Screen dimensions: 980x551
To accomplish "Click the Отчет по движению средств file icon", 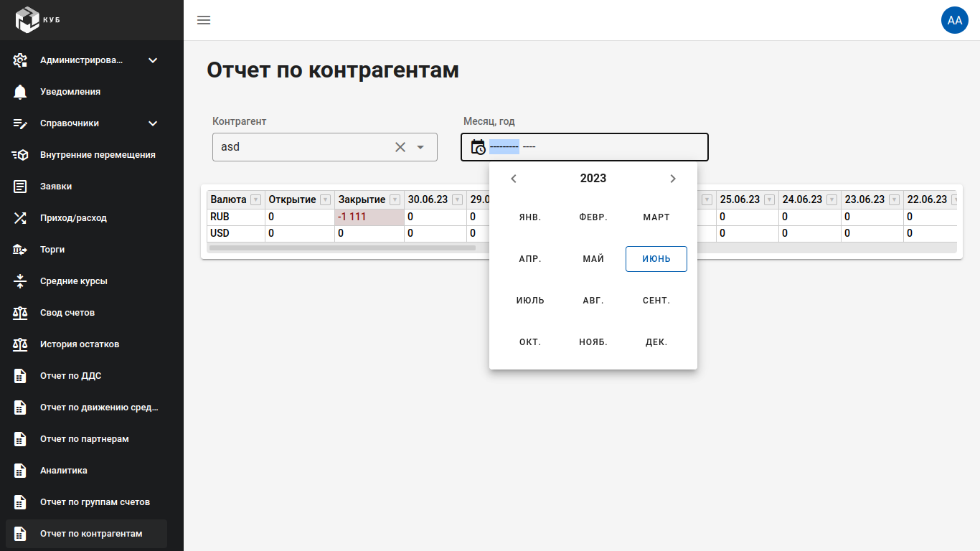I will (20, 408).
